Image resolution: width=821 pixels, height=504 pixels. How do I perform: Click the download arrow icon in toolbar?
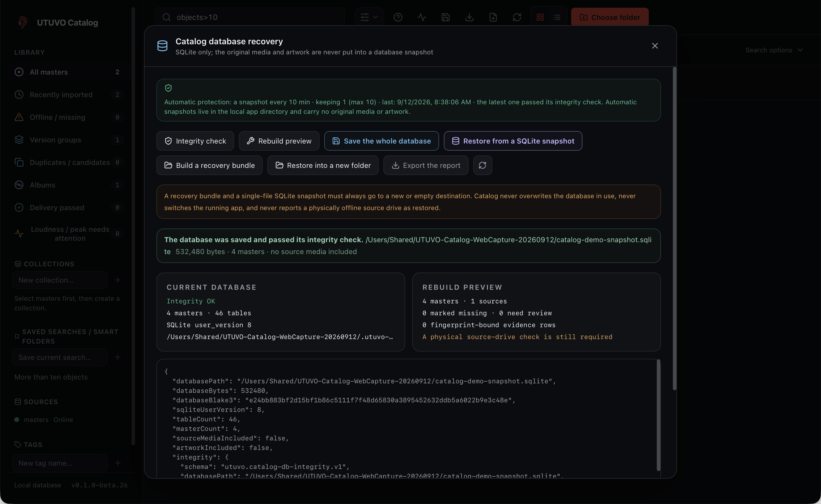point(469,17)
